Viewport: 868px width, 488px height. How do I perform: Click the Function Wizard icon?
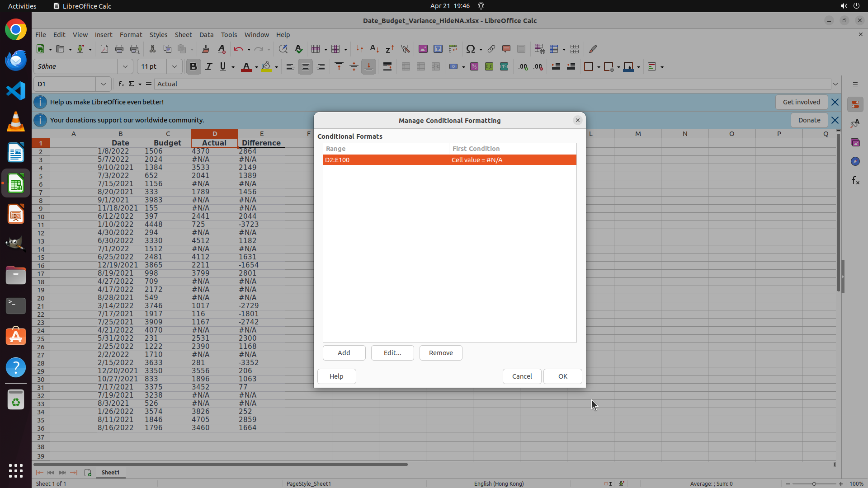121,84
